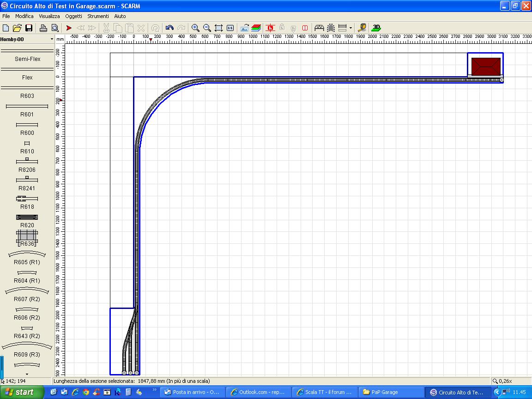Pick the R609 (R3) curve
Image resolution: width=532 pixels, height=399 pixels.
click(27, 350)
